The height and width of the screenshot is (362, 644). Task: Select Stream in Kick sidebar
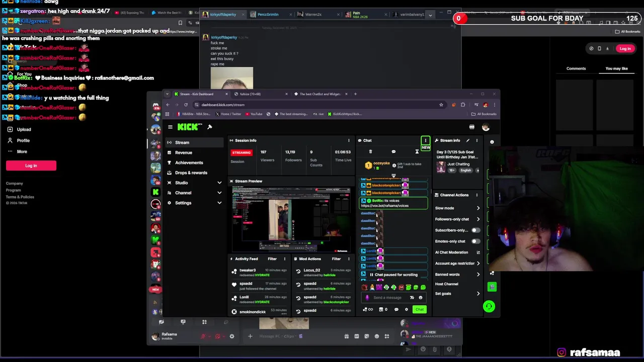pyautogui.click(x=194, y=143)
